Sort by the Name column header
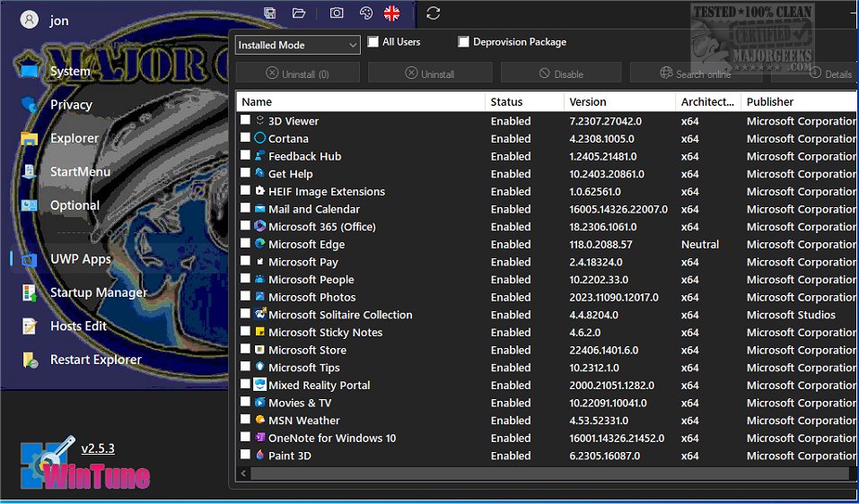This screenshot has width=859, height=504. coord(361,101)
